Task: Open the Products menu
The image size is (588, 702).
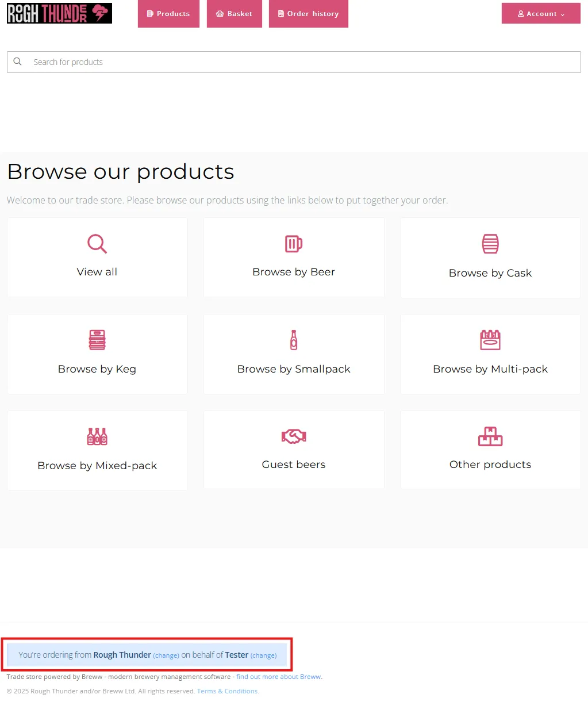Action: tap(168, 14)
